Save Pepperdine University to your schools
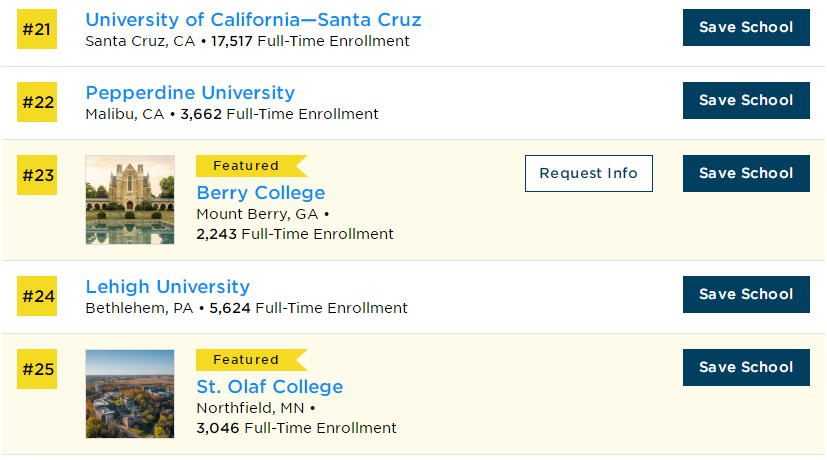827x460 pixels. [x=745, y=100]
